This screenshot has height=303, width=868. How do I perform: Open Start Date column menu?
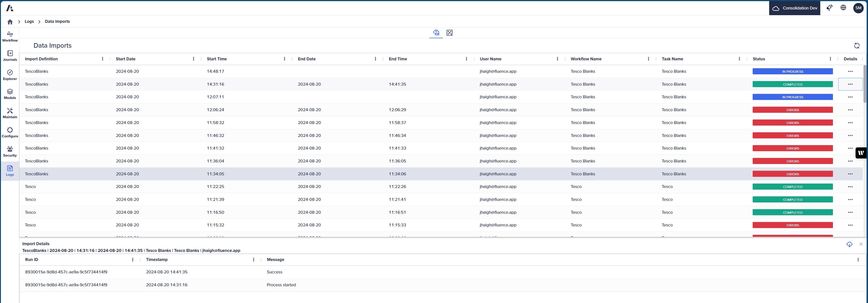[193, 59]
